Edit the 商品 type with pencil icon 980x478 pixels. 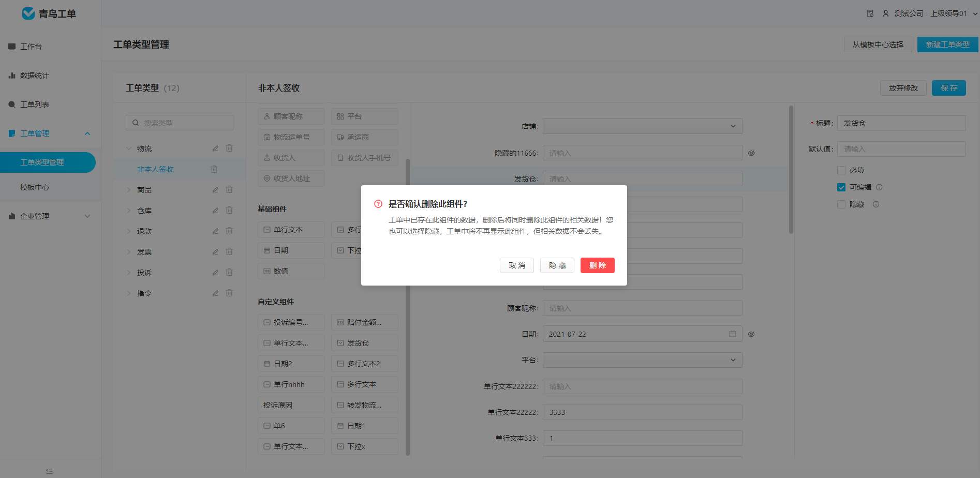(x=215, y=190)
